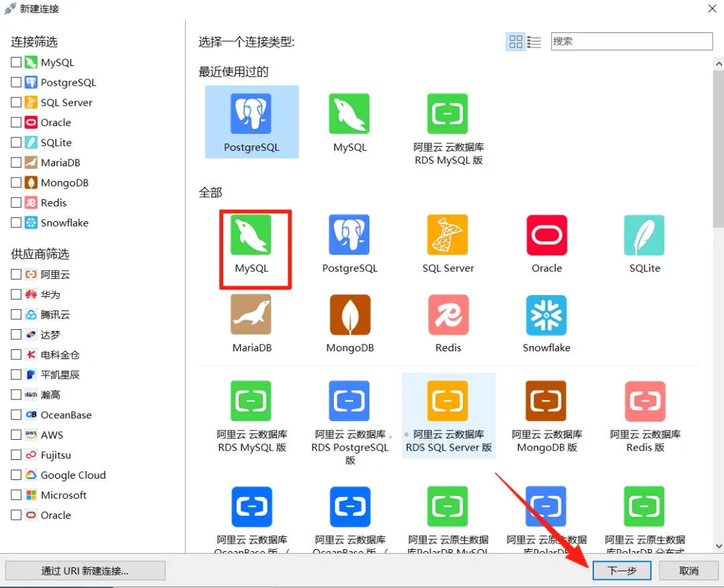
Task: Enable the 腾讯云 vendor filter
Action: click(x=16, y=314)
